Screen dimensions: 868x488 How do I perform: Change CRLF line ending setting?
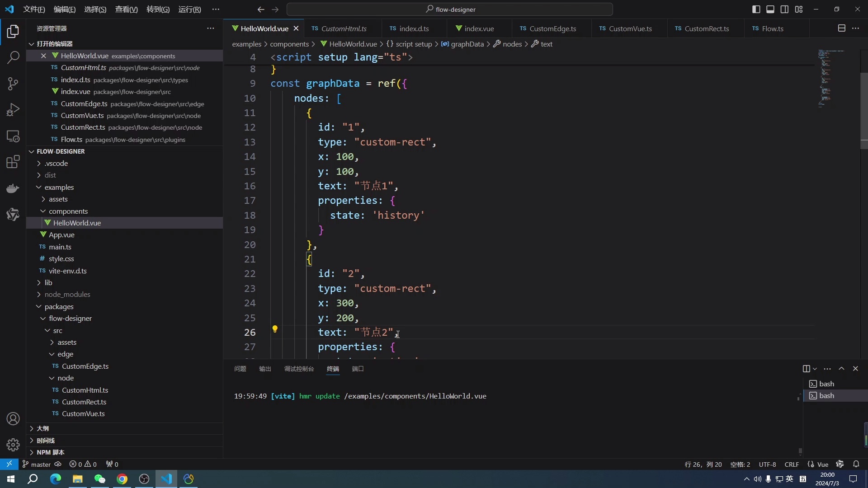(x=791, y=464)
